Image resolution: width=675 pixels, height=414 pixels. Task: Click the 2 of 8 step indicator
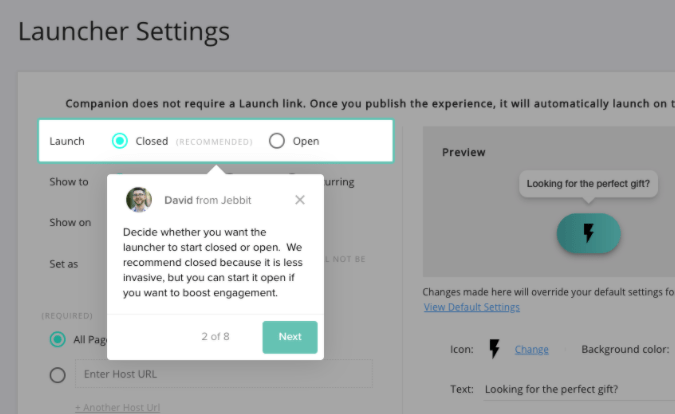(x=215, y=336)
